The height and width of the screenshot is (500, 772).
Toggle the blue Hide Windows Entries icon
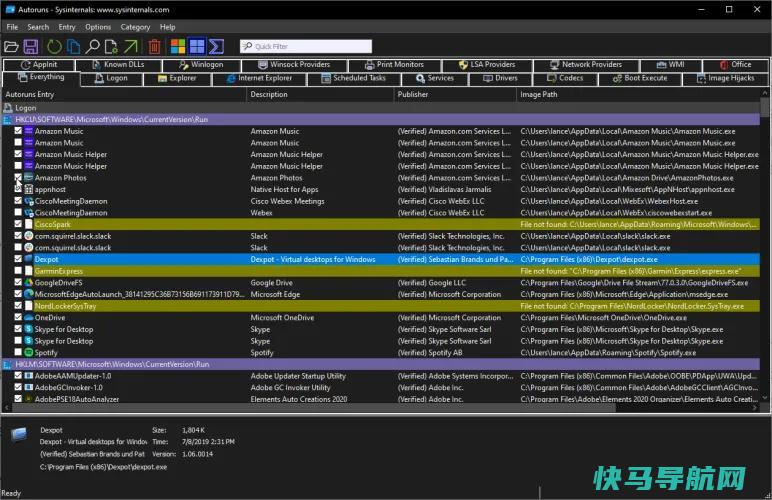point(197,47)
